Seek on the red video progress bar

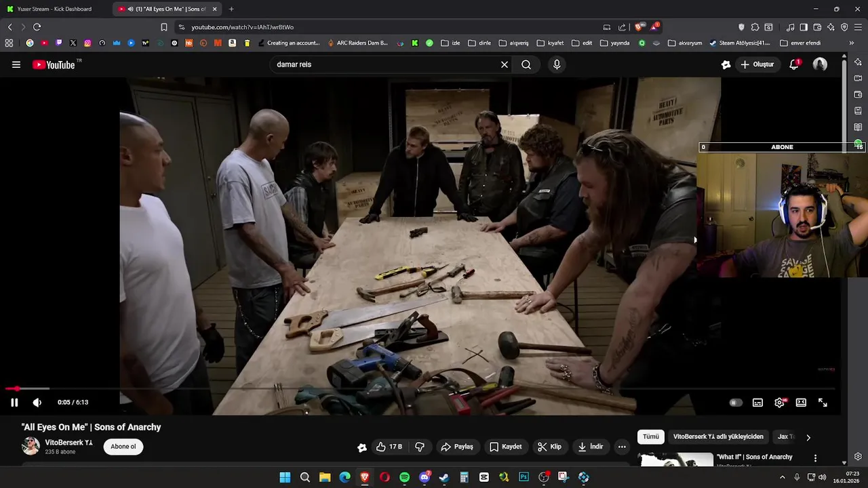click(420, 389)
